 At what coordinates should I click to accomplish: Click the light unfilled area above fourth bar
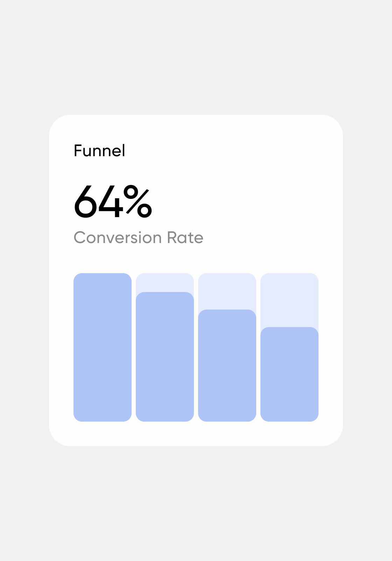(x=289, y=300)
